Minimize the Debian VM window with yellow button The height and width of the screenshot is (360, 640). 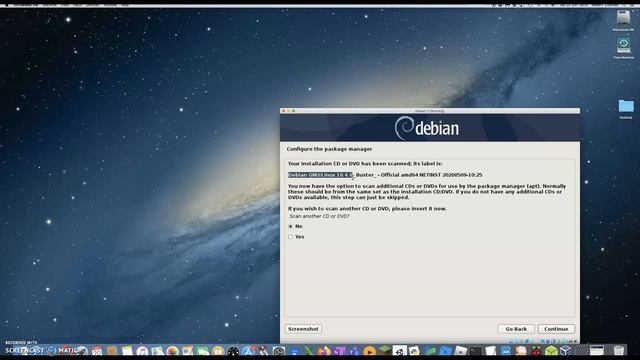coord(289,111)
